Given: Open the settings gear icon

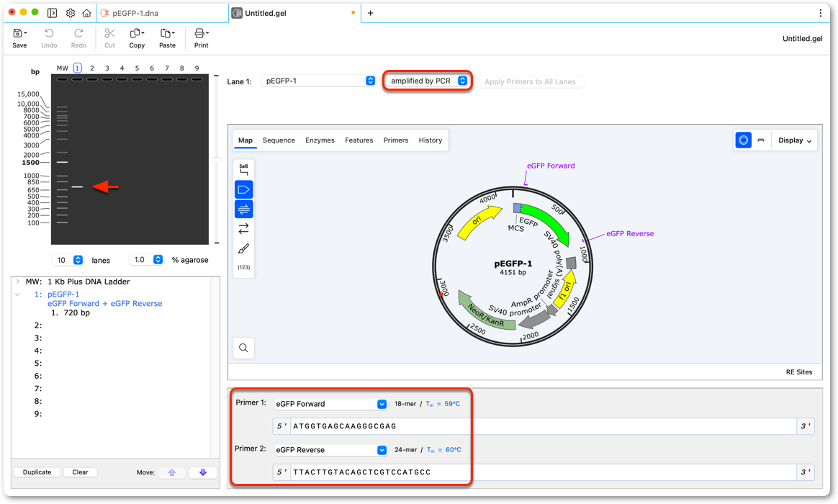Looking at the screenshot, I should click(x=70, y=13).
